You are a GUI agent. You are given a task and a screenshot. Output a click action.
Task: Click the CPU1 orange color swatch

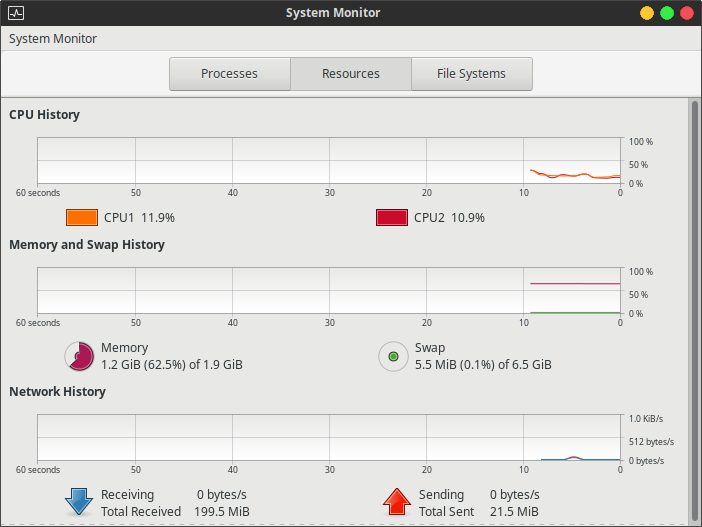82,218
